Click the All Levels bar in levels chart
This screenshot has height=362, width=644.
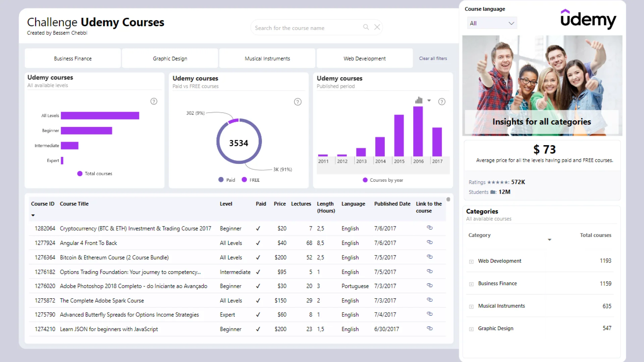100,116
